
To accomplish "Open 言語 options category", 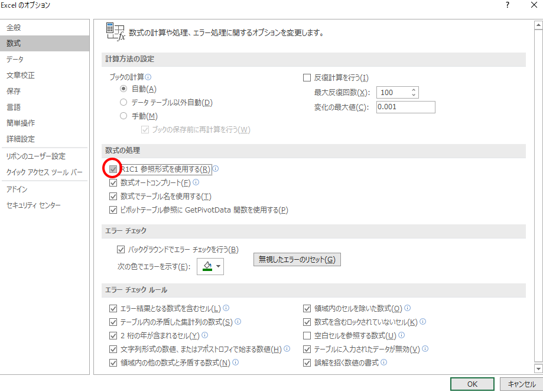I will point(45,107).
